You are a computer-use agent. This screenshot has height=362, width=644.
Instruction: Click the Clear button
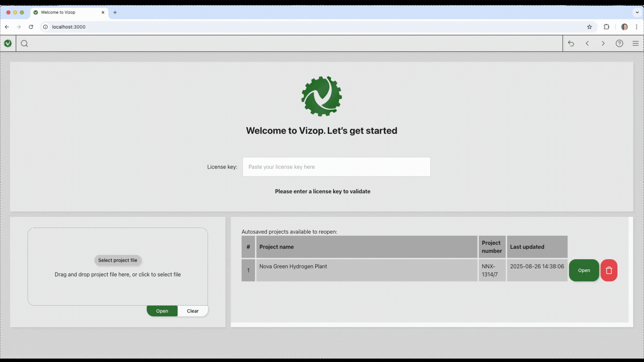click(x=193, y=311)
